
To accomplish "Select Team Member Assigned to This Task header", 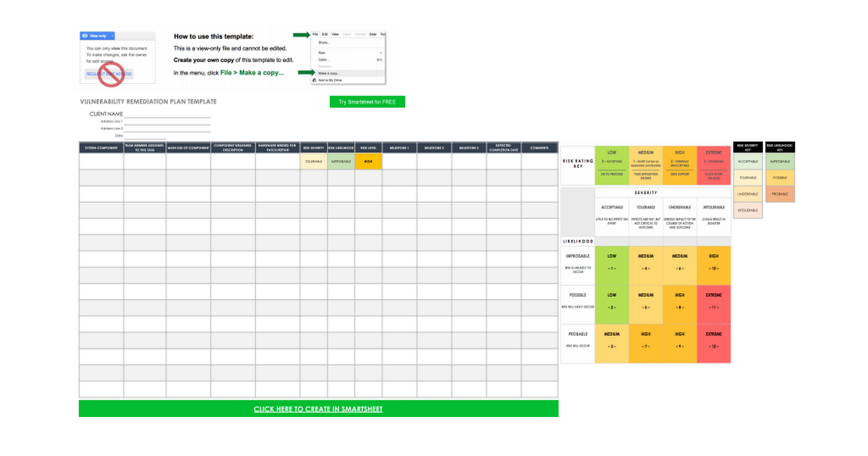I will (x=145, y=148).
